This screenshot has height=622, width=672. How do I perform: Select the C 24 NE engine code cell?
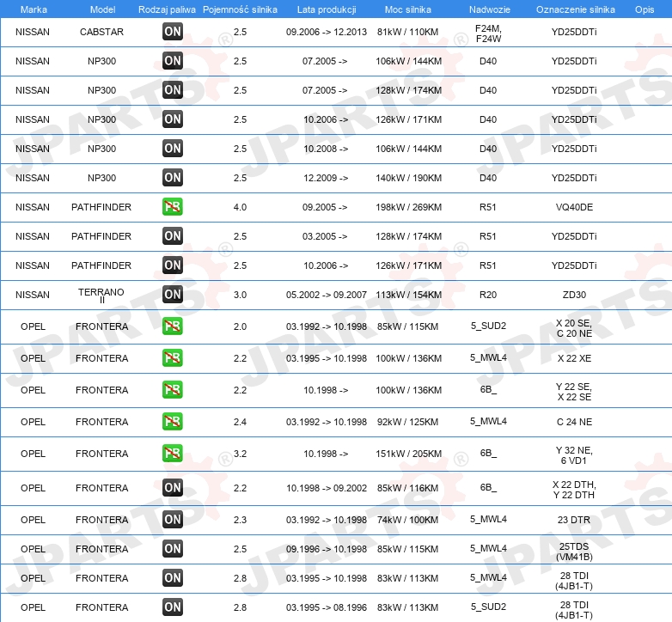click(x=574, y=422)
